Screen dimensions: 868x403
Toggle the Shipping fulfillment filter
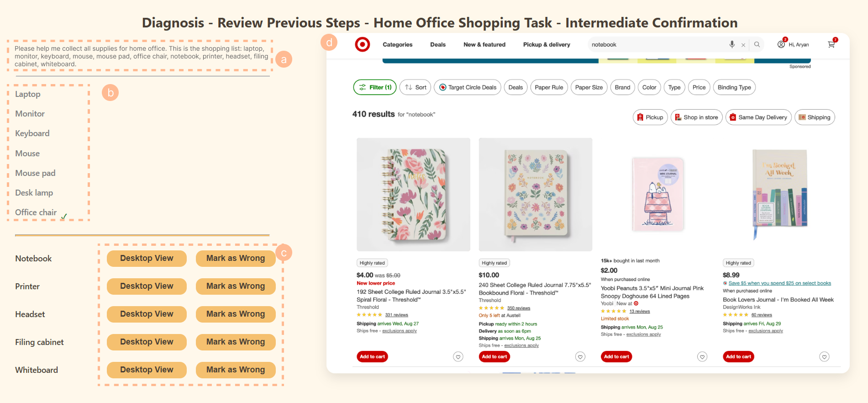815,117
